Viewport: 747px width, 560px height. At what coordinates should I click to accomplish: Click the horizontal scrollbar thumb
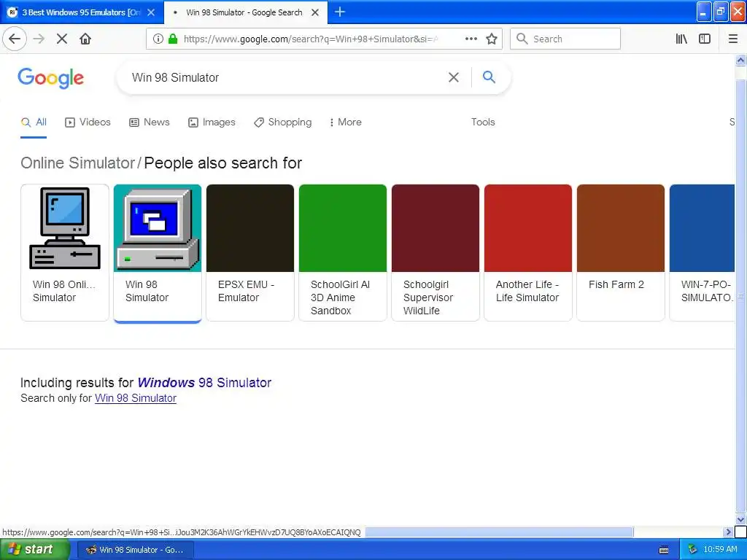[499, 532]
